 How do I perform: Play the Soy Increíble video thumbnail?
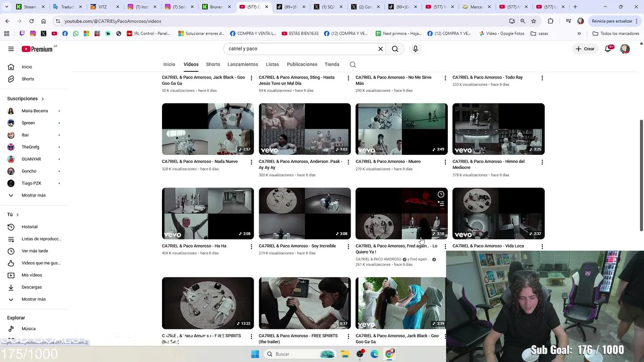coord(305,213)
